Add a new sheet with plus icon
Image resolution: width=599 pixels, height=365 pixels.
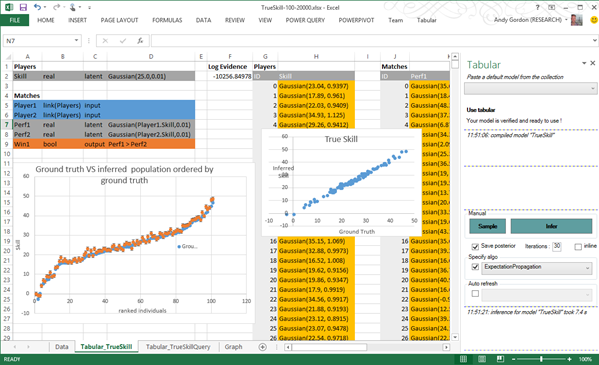click(262, 347)
